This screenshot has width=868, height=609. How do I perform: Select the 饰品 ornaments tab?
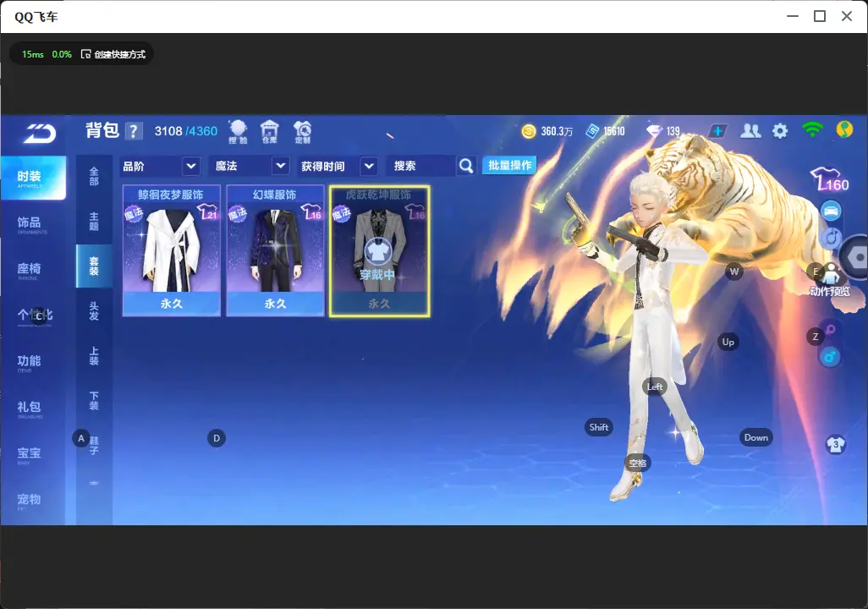(33, 224)
